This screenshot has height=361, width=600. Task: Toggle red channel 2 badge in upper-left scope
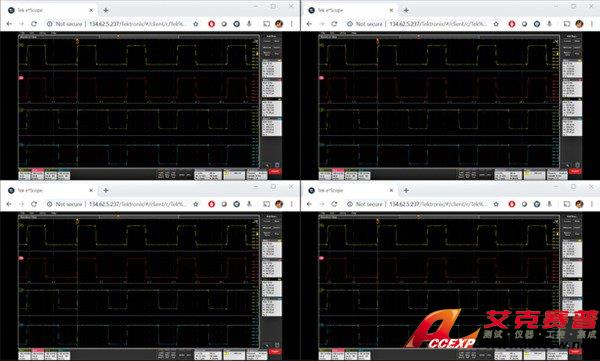(38, 175)
